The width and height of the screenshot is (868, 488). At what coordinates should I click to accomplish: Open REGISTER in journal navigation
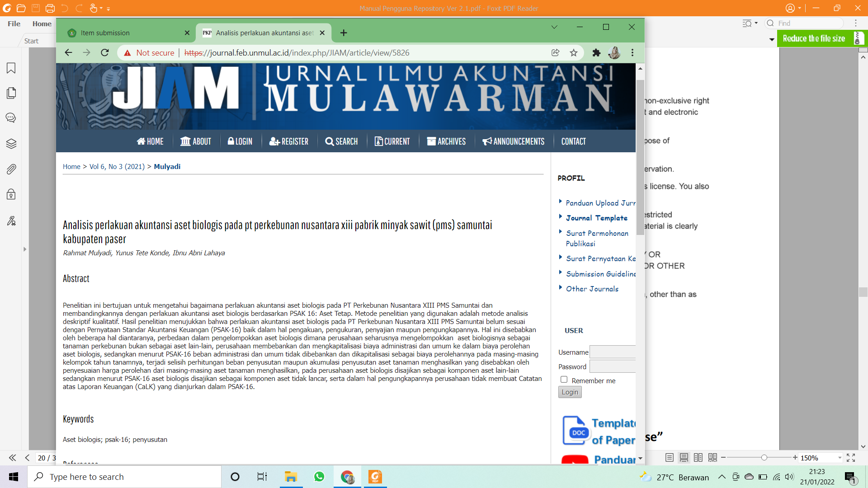288,141
